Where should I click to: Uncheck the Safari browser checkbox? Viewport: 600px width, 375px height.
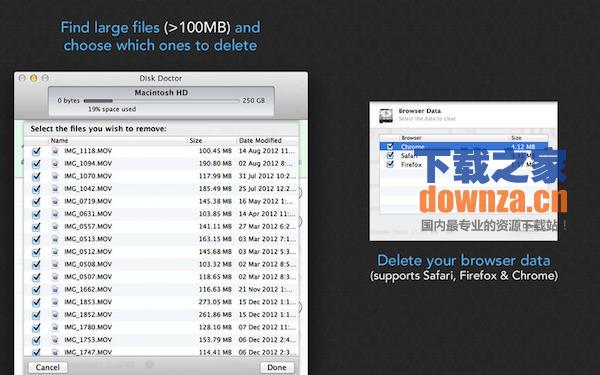[390, 155]
